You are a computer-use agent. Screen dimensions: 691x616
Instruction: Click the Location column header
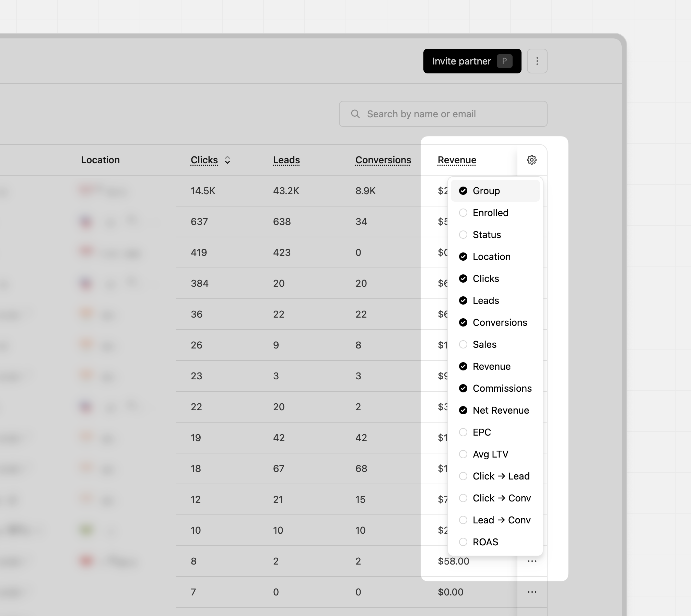tap(100, 160)
